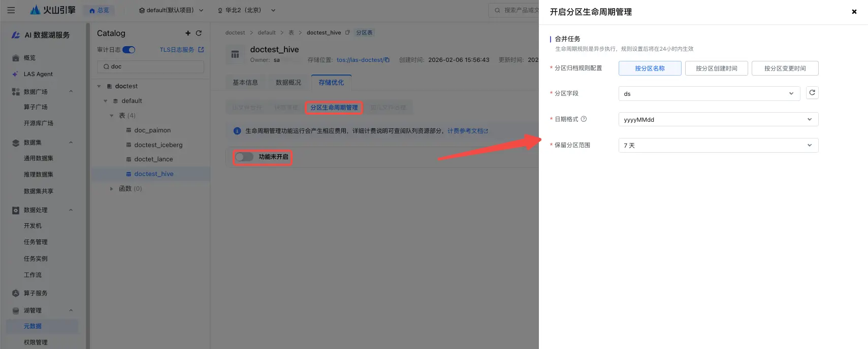Refresh the Catalog list
Image resolution: width=868 pixels, height=349 pixels.
199,33
